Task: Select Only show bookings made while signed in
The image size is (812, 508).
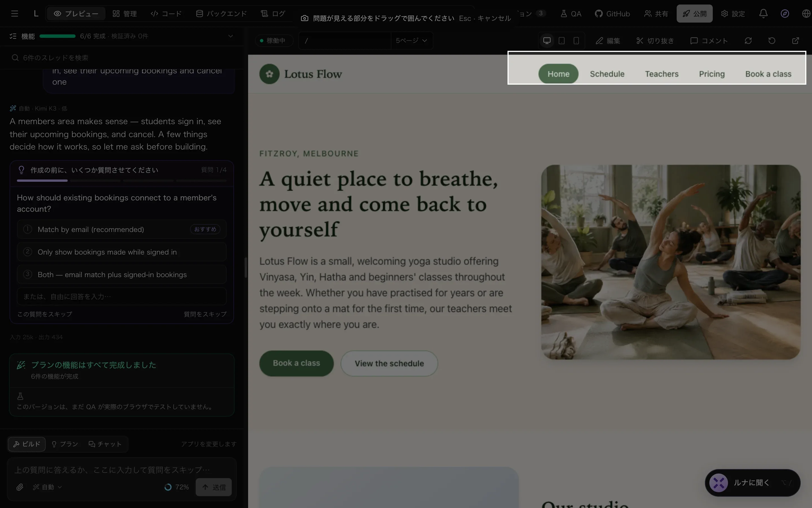Action: click(122, 252)
